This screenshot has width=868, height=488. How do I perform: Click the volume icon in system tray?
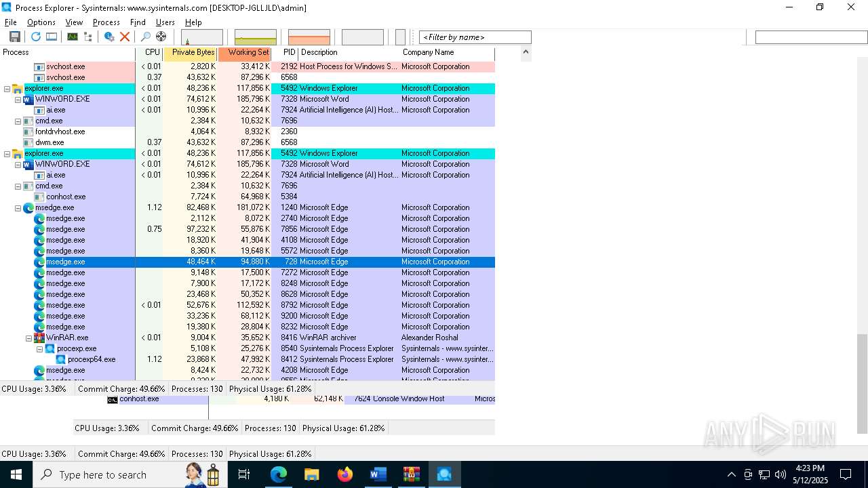coord(781,474)
